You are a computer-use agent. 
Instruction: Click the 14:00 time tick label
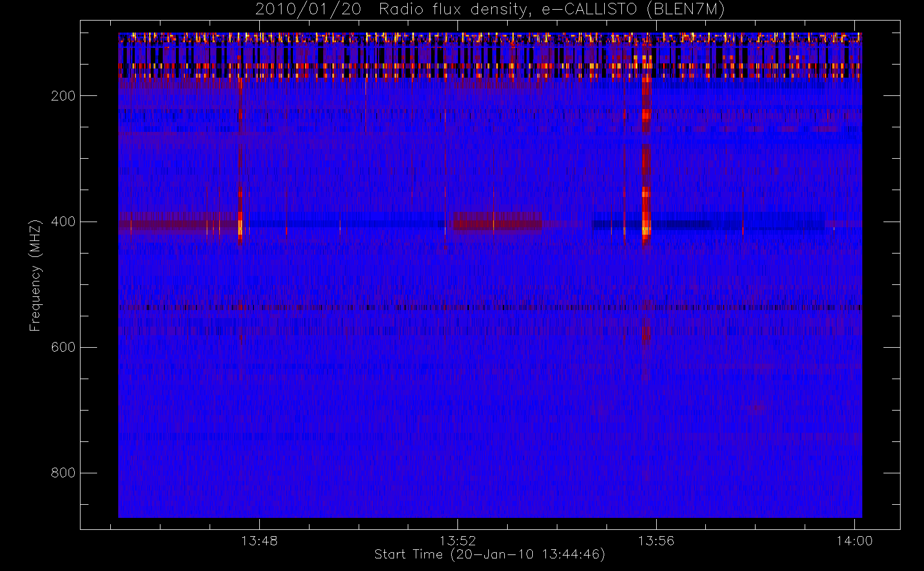tap(854, 541)
